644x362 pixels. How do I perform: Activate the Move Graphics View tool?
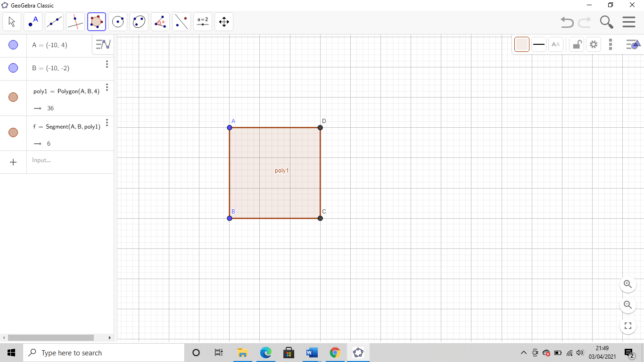coord(223,21)
